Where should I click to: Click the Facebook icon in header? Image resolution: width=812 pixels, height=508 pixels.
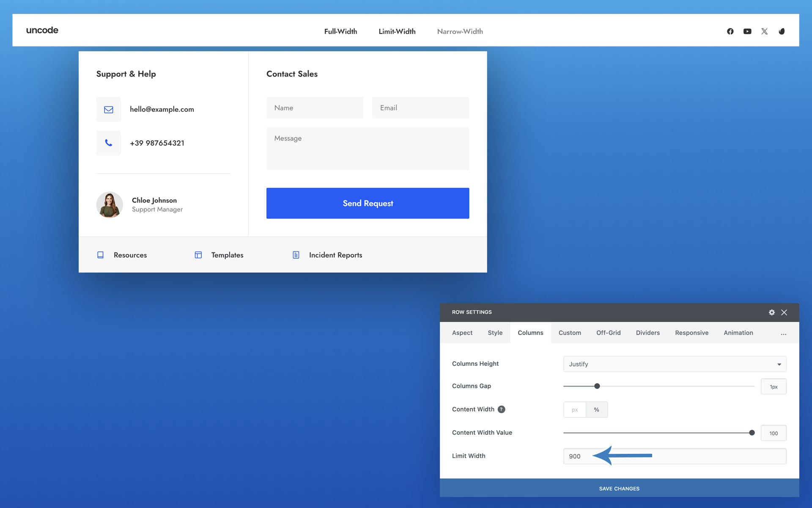point(730,31)
